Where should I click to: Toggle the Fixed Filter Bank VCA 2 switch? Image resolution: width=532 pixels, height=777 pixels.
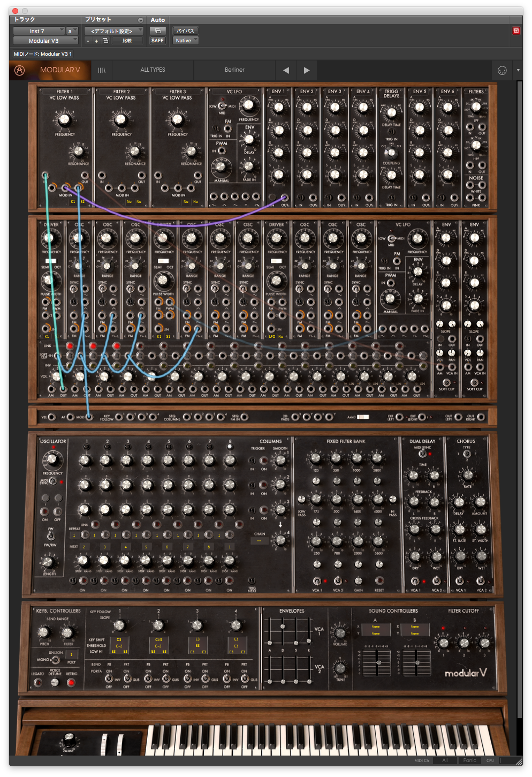coord(338,580)
